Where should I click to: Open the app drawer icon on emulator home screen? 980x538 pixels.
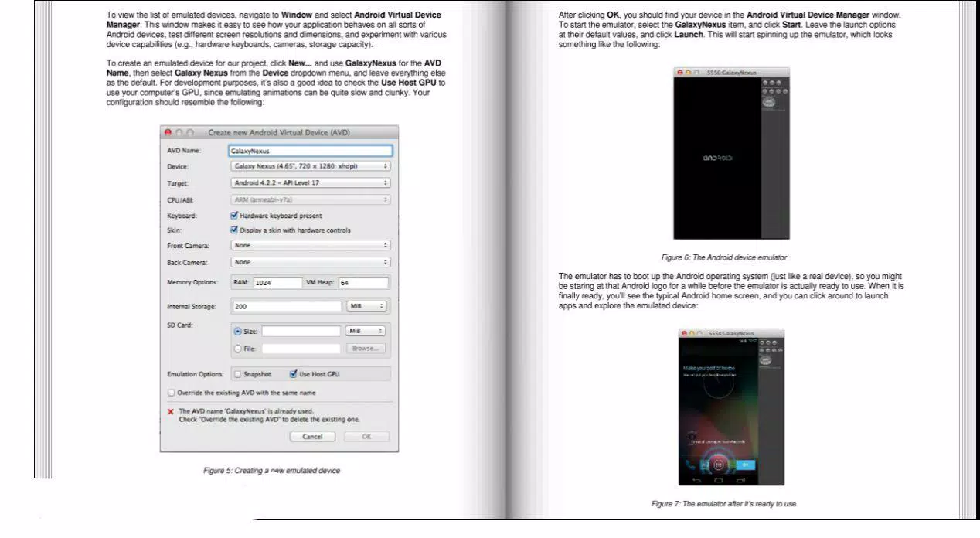tap(718, 465)
